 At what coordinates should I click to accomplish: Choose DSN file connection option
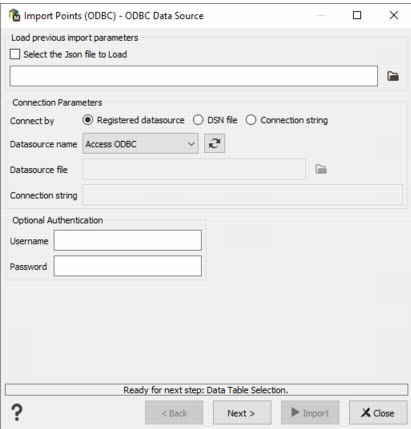[198, 120]
